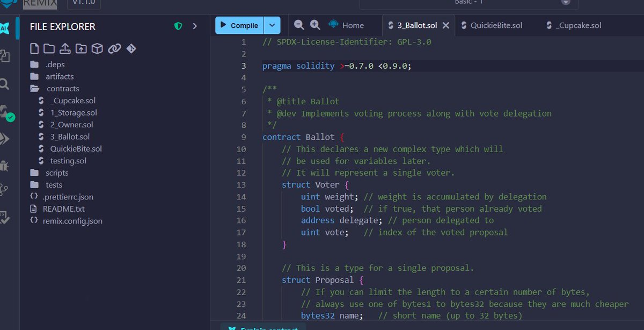
Task: Open the Debugger bug sidebar icon
Action: tap(4, 165)
